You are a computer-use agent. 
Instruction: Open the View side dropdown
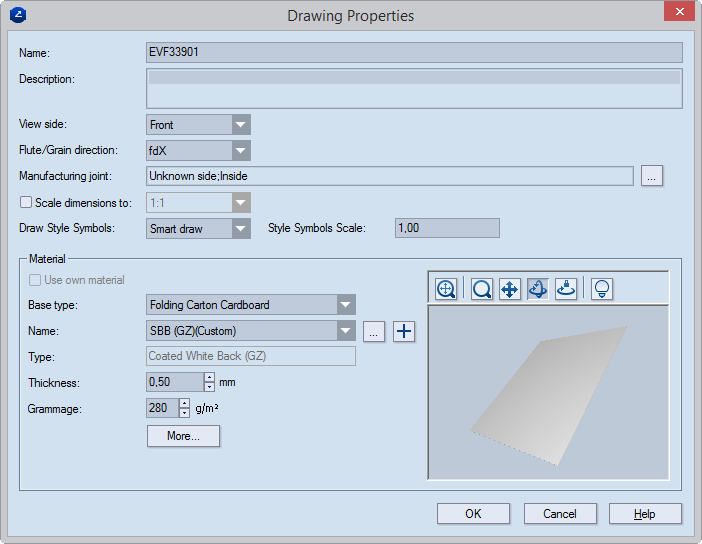(x=240, y=125)
